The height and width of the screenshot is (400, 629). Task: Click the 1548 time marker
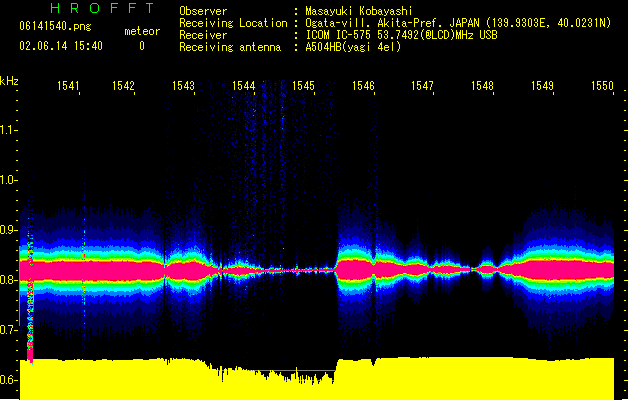coord(482,86)
